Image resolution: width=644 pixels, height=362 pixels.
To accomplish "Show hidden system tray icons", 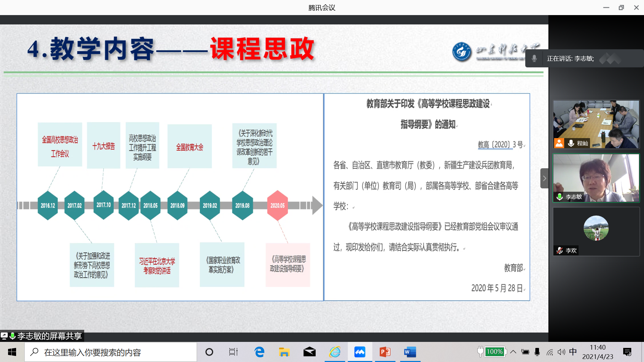I will (x=513, y=352).
